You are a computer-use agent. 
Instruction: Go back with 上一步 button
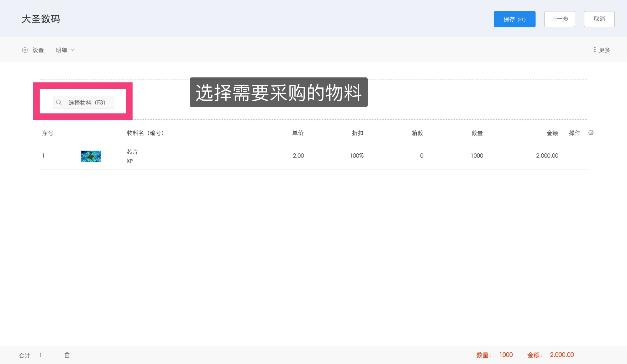[560, 19]
